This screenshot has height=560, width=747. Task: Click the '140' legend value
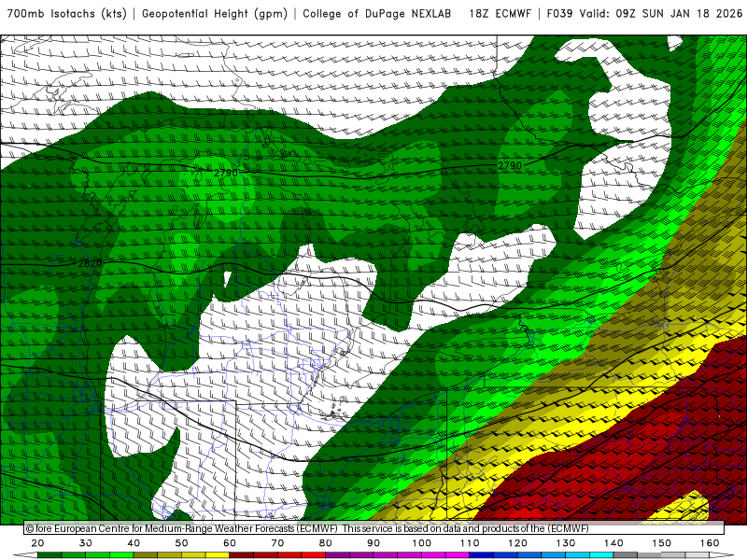point(613,543)
